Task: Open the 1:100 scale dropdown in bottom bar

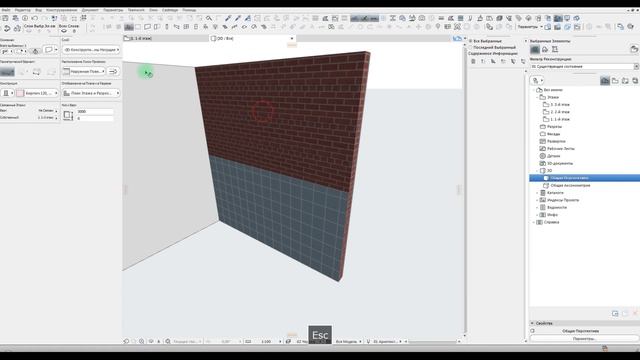Action: [270, 341]
